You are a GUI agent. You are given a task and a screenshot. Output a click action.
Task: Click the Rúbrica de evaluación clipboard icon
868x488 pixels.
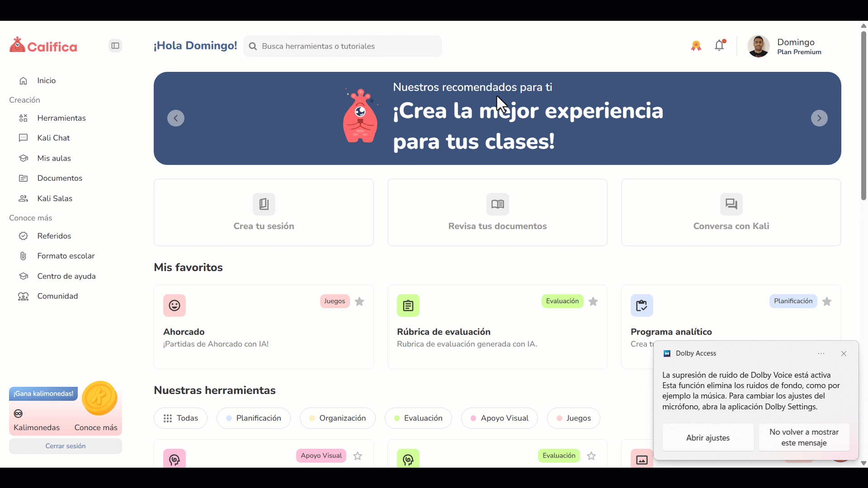[408, 305]
